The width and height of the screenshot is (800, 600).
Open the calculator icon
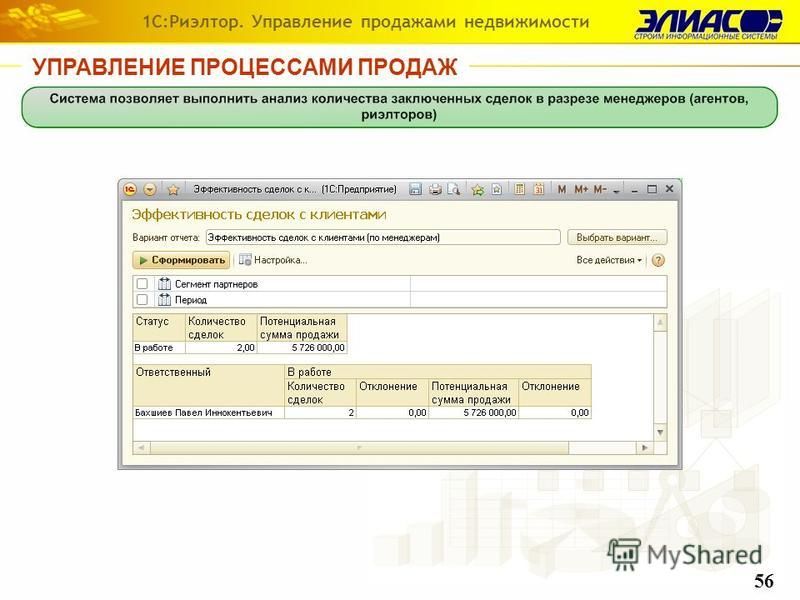(519, 189)
